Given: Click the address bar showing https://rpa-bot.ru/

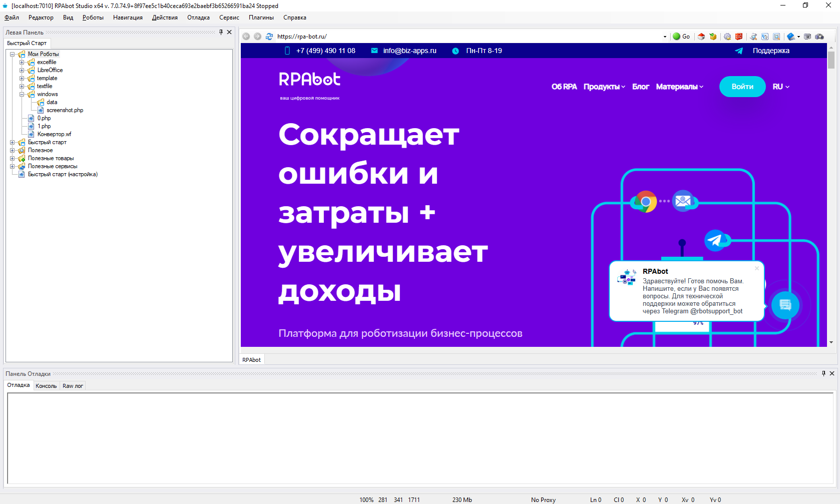Looking at the screenshot, I should point(468,37).
